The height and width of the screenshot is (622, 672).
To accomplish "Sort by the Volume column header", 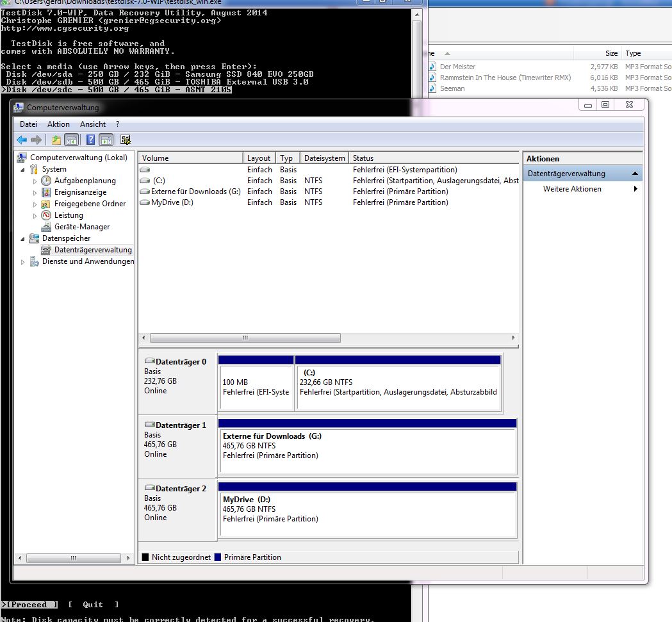I will point(191,158).
